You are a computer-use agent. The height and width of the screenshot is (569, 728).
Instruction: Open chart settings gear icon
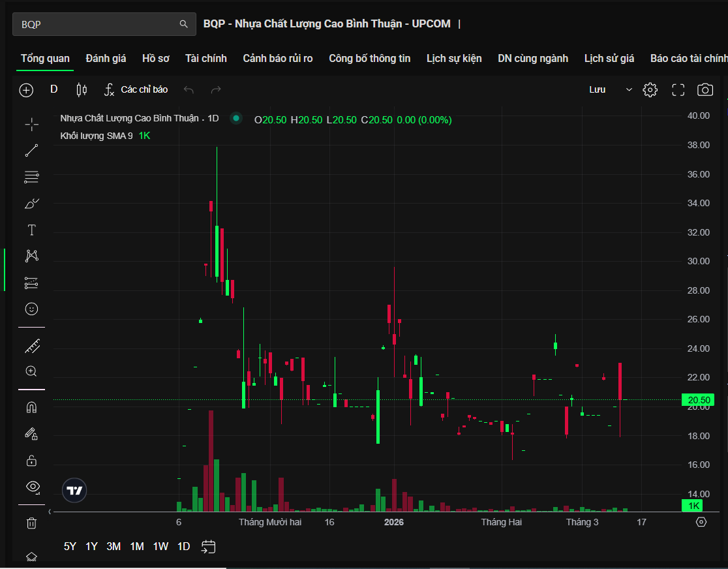[x=650, y=90]
